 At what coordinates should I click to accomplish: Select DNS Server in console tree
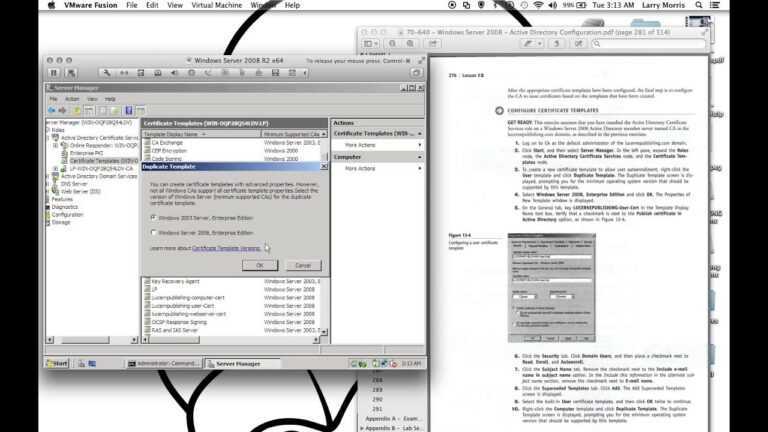74,184
